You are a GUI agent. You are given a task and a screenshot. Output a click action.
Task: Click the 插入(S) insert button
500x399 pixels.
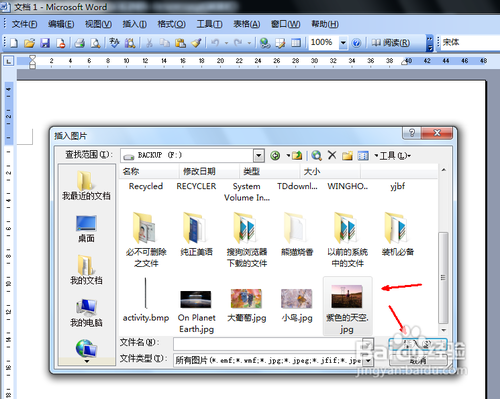click(x=418, y=344)
